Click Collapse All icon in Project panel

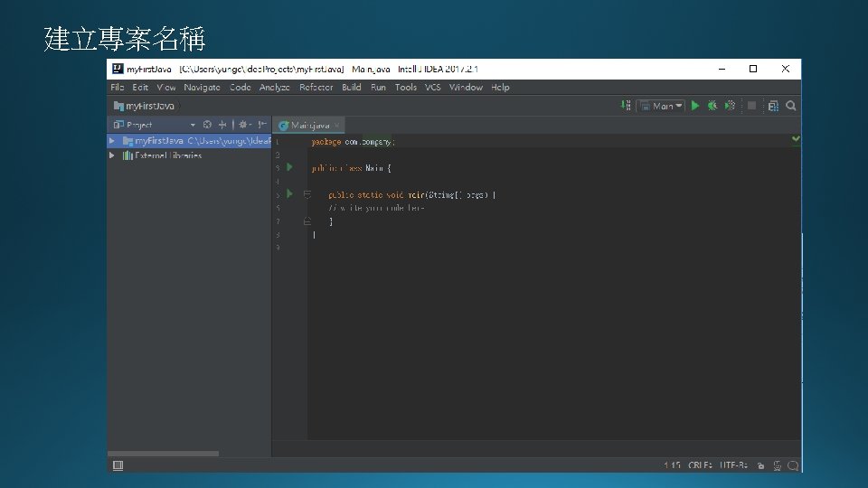pos(222,125)
